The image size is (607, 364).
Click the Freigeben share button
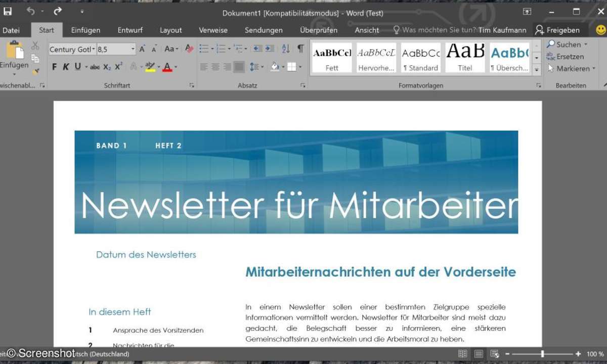tap(557, 30)
